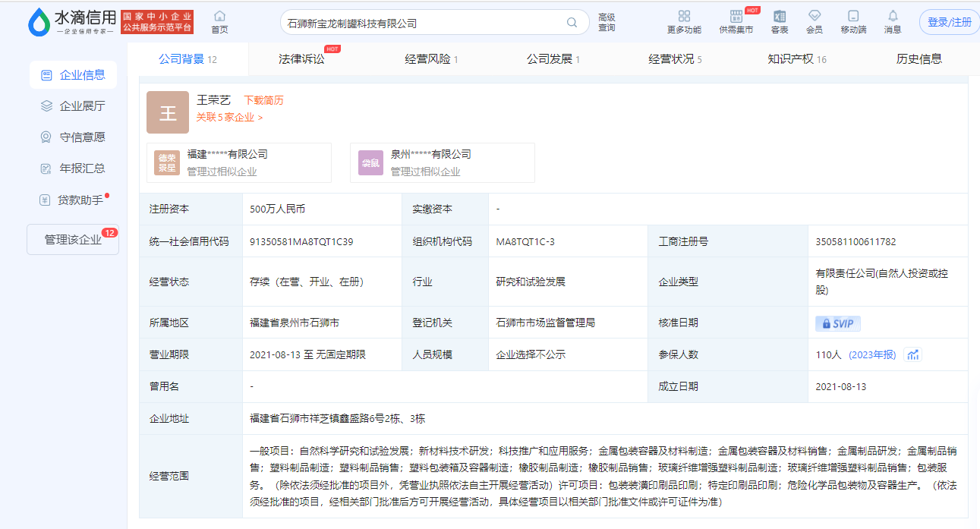Switch to 公司发展 tab
This screenshot has height=529, width=980.
[x=553, y=59]
